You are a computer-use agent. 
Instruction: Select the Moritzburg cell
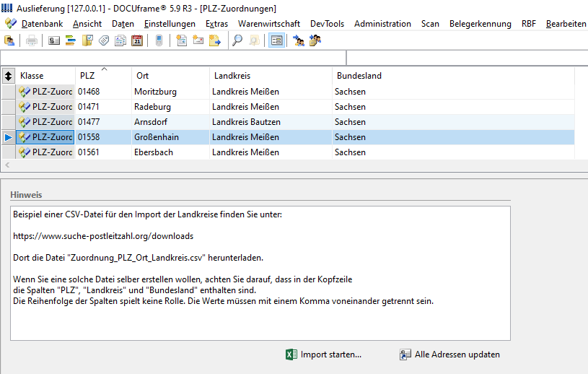tap(170, 92)
